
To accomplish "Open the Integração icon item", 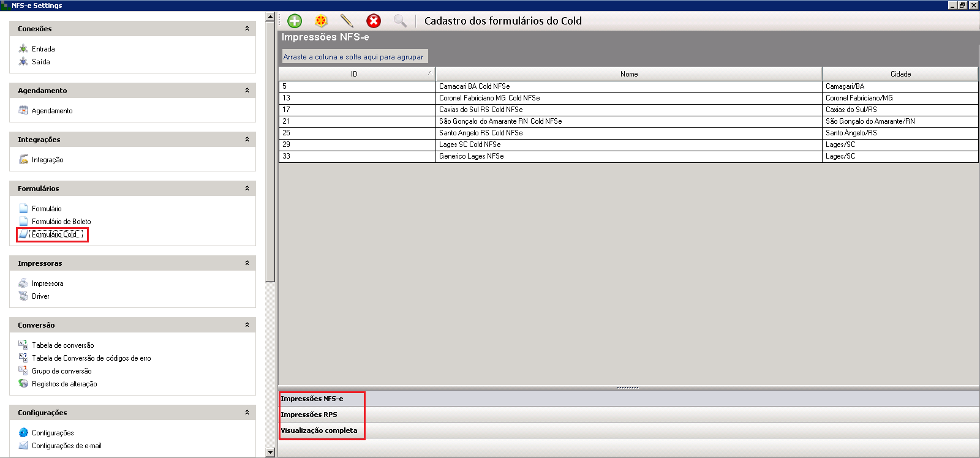I will [23, 159].
